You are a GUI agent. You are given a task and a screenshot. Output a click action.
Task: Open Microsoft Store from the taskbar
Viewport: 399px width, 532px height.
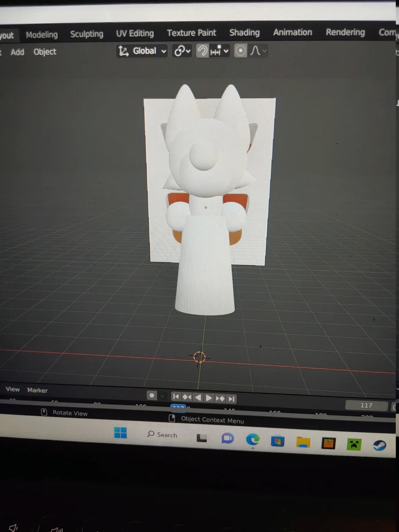[278, 441]
